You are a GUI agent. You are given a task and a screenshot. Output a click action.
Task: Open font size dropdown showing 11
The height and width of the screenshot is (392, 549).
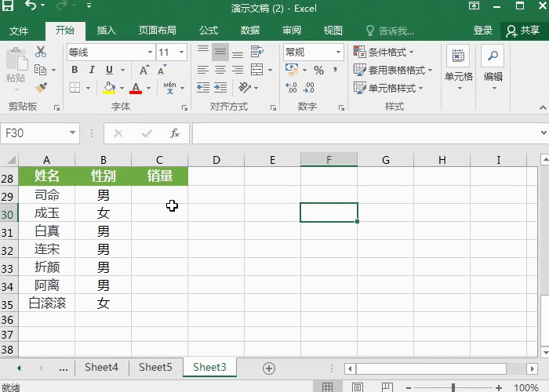(181, 53)
